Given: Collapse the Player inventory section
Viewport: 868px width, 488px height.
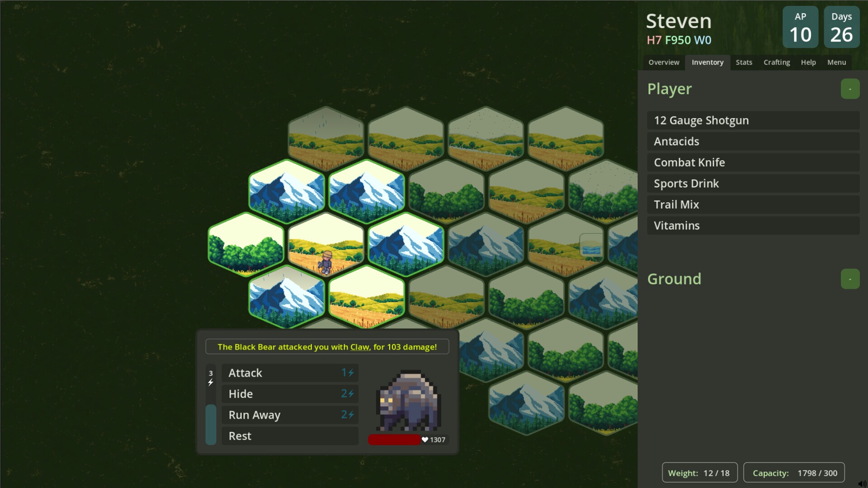Looking at the screenshot, I should (849, 89).
